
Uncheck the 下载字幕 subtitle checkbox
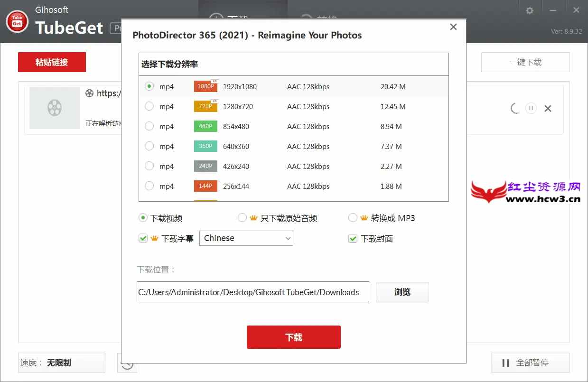143,238
